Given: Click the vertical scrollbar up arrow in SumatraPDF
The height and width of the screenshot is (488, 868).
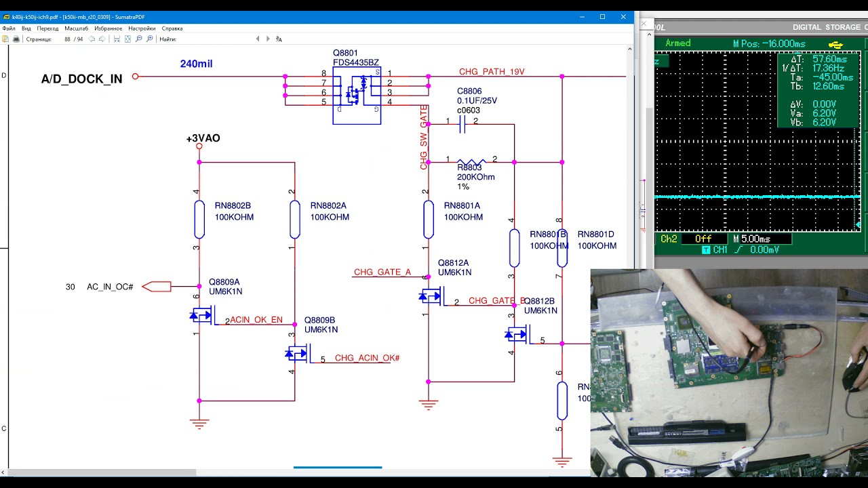Looking at the screenshot, I should click(631, 49).
